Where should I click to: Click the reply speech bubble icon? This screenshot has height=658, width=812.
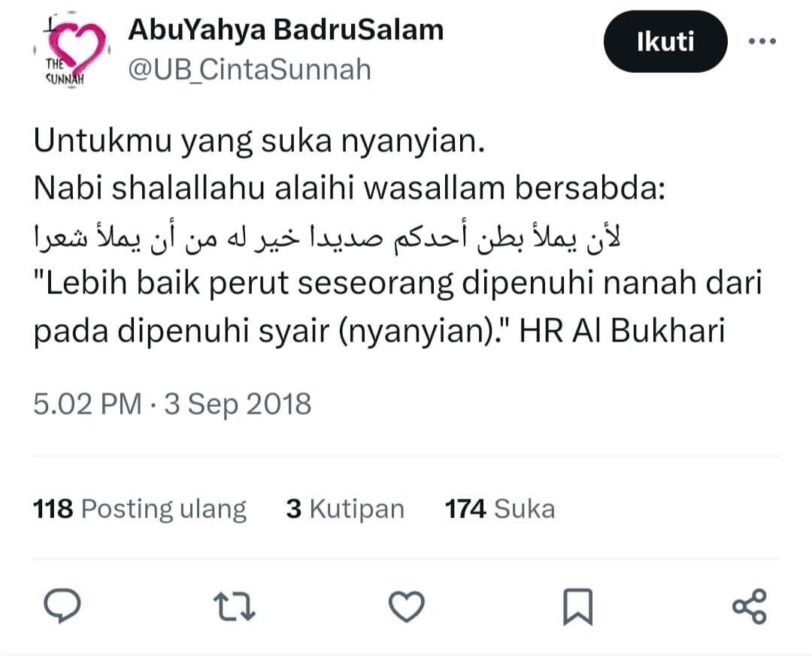[x=62, y=605]
